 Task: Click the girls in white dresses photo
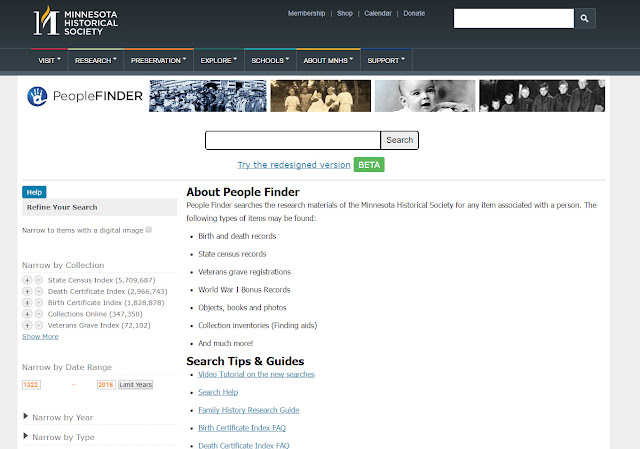click(x=321, y=96)
